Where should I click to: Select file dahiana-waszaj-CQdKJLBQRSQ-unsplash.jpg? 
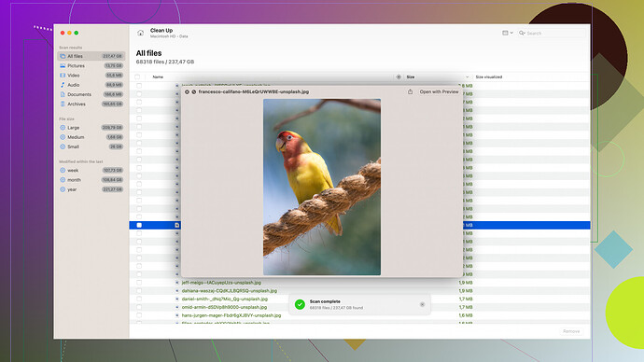pos(230,290)
